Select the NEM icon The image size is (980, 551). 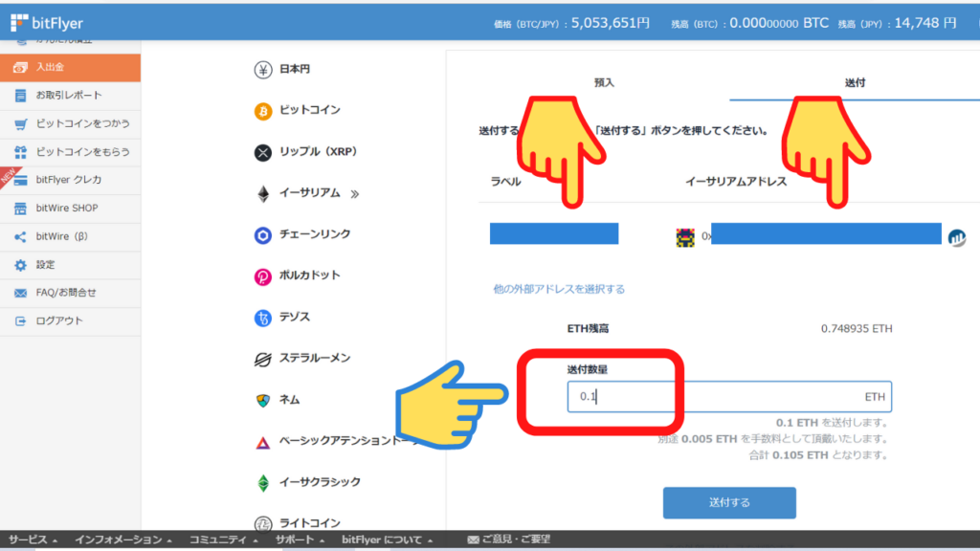coord(263,401)
